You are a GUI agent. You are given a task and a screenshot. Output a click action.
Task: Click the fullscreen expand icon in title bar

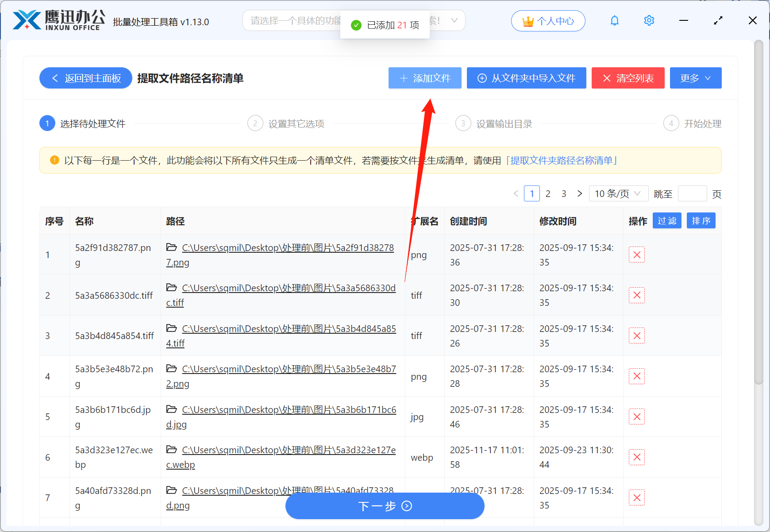click(718, 20)
